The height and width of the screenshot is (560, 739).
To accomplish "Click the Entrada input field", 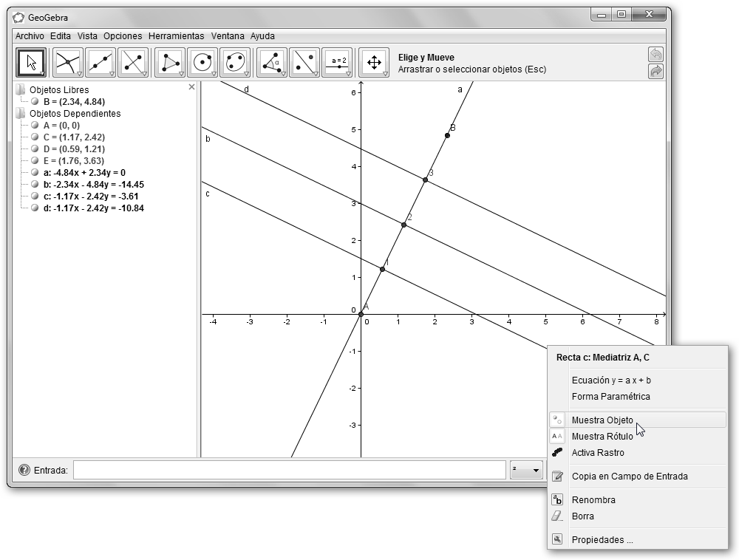I will point(289,470).
